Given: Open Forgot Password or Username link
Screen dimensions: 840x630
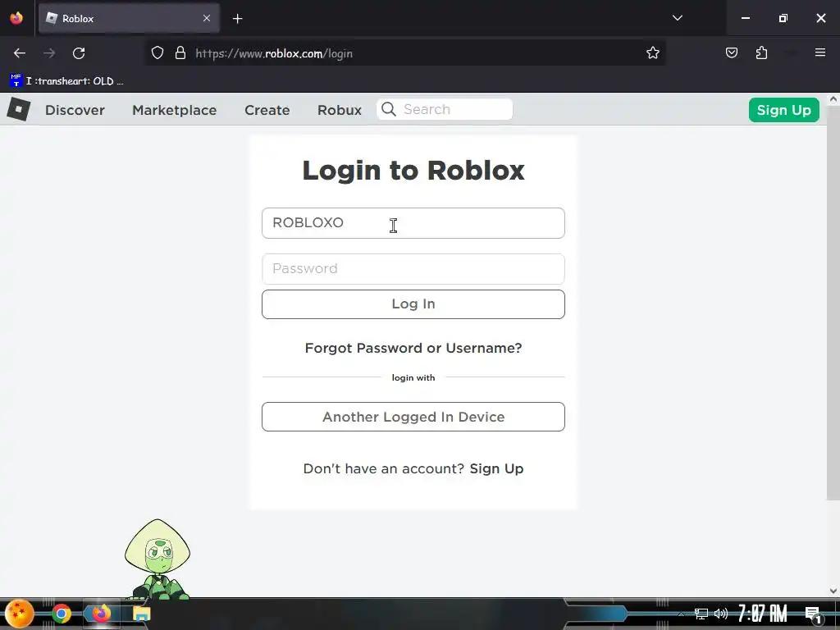Looking at the screenshot, I should click(413, 348).
